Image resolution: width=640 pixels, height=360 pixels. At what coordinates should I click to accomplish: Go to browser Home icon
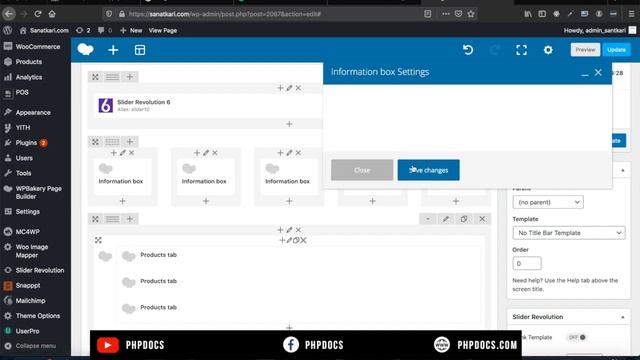52,14
